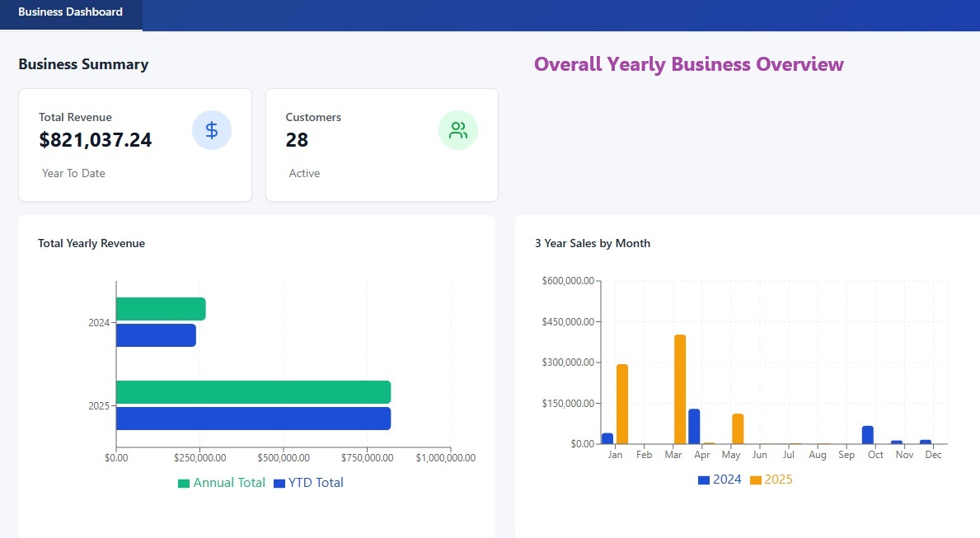The image size is (980, 538).
Task: Click the $250,000.00 x-axis label
Action: (200, 458)
